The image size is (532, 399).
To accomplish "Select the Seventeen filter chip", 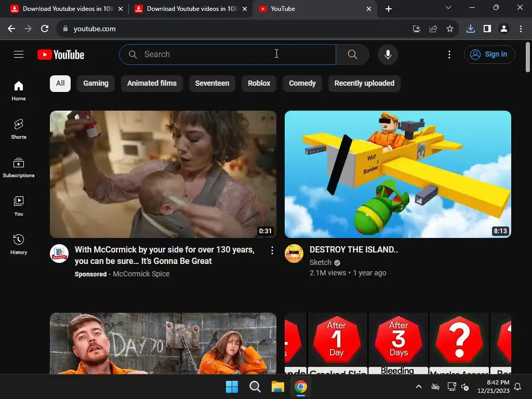I will click(212, 84).
